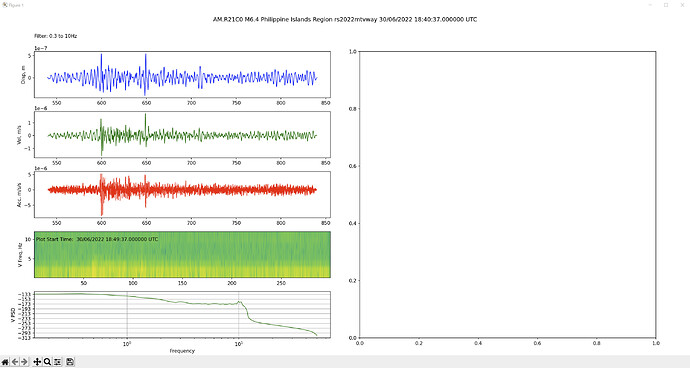Screen dimensions: 690x368
Task: Open the Configure subplots tool
Action: pos(57,362)
